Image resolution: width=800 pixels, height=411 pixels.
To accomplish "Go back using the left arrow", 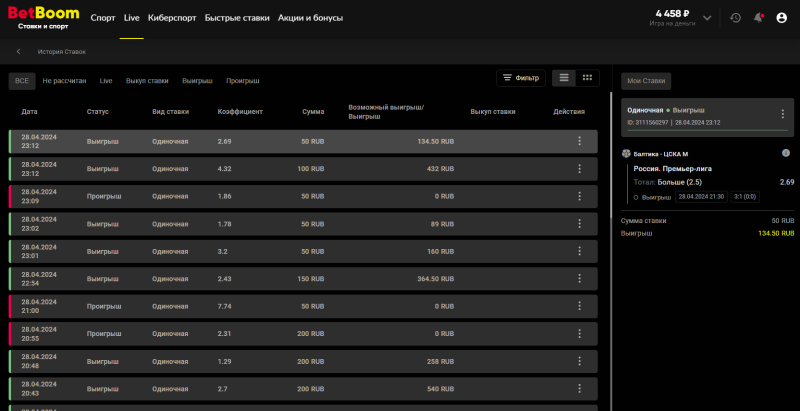I will coord(18,51).
